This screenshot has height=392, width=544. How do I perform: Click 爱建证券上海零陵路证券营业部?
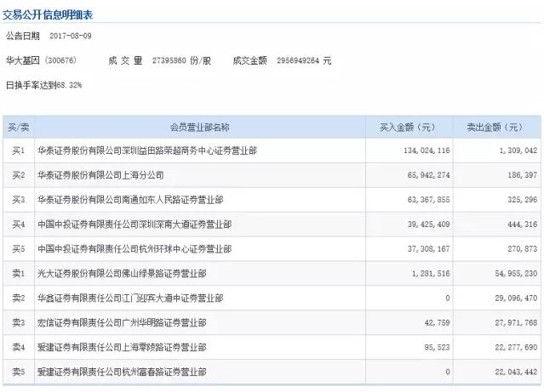(122, 347)
